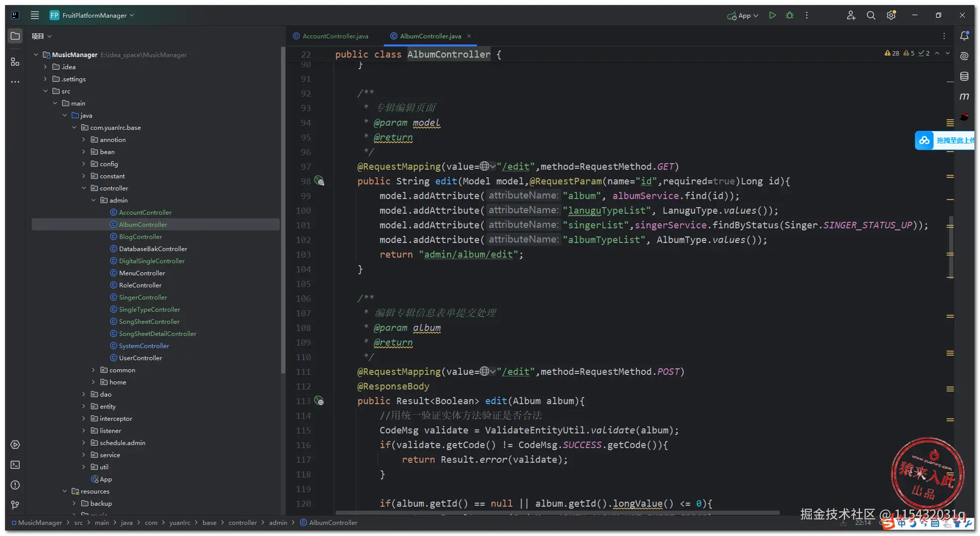Follow the "admin/album/edit" view link
Screen dimensions: 980x536
click(468, 254)
